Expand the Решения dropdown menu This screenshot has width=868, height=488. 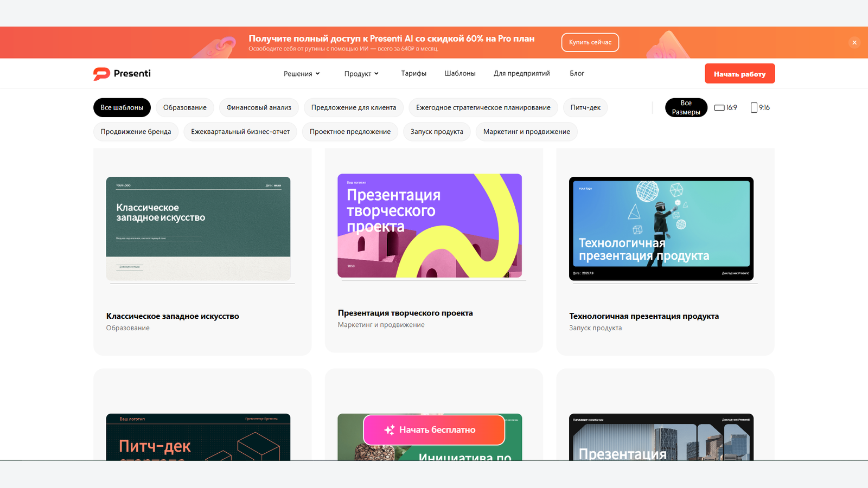coord(302,74)
